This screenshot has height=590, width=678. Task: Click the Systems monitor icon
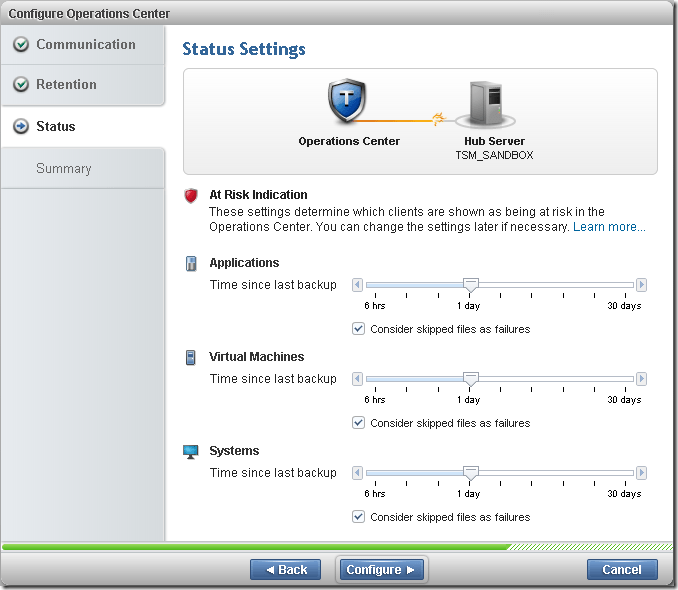pyautogui.click(x=191, y=452)
